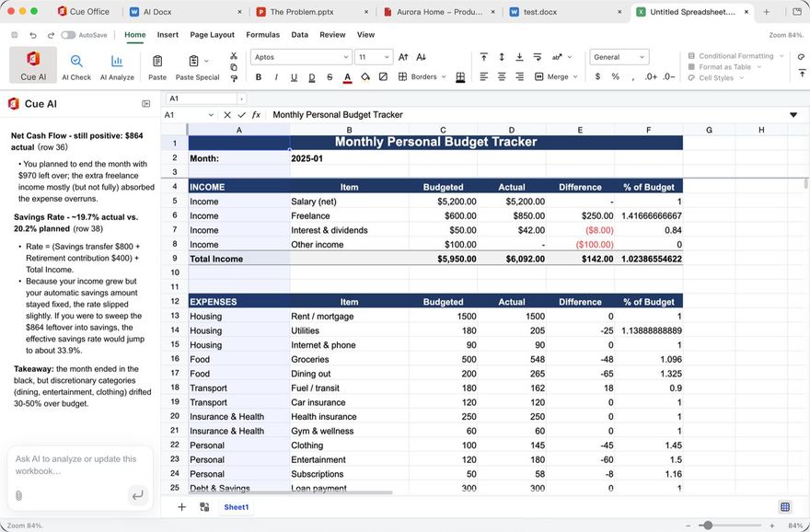Apply percent number format
Viewport: 810px width, 532px height.
[615, 76]
